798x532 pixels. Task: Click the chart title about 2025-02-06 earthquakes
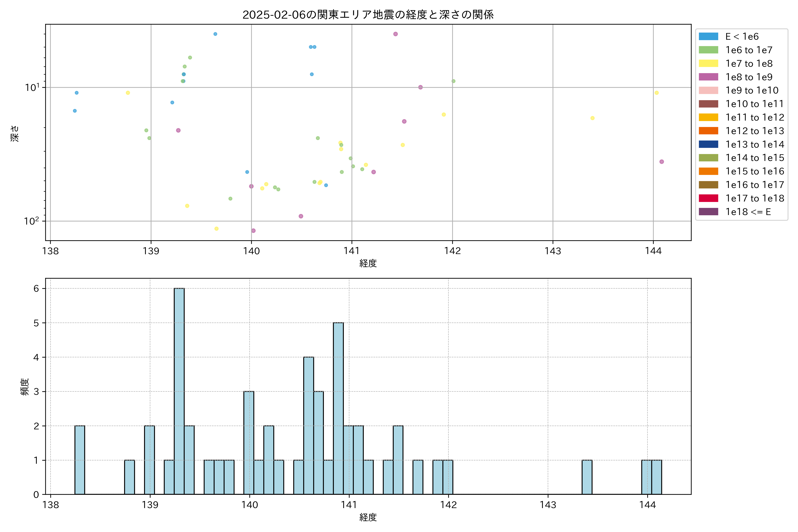(368, 15)
